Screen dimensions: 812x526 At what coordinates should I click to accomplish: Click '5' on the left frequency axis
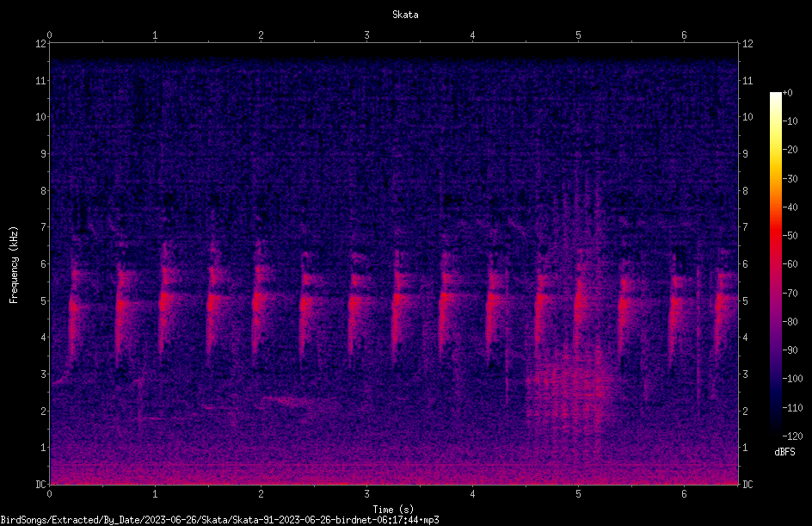(44, 301)
